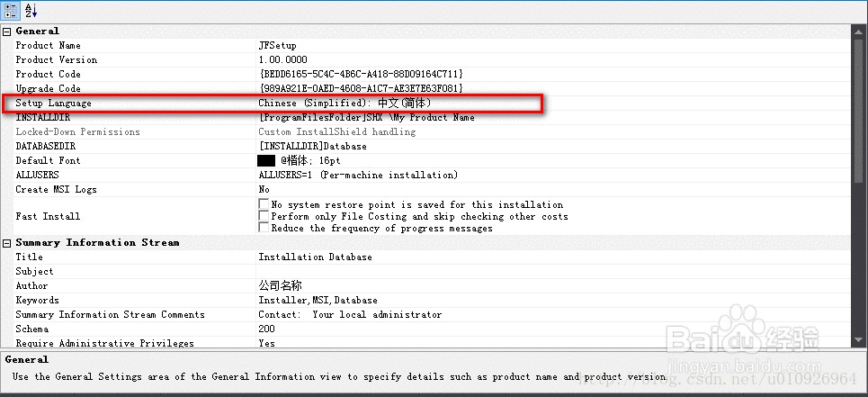Screen dimensions: 868x397
Task: Click the Yes value for Administrative Privileges
Action: pos(267,343)
